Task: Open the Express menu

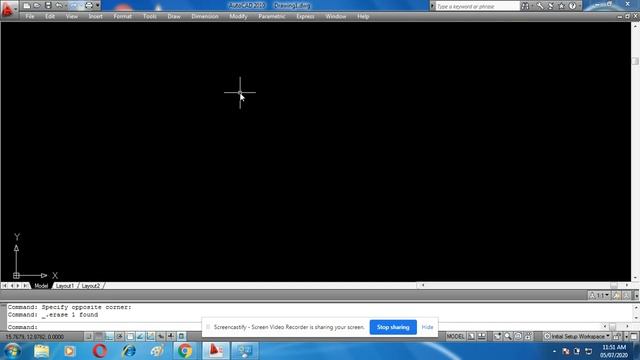Action: 305,16
